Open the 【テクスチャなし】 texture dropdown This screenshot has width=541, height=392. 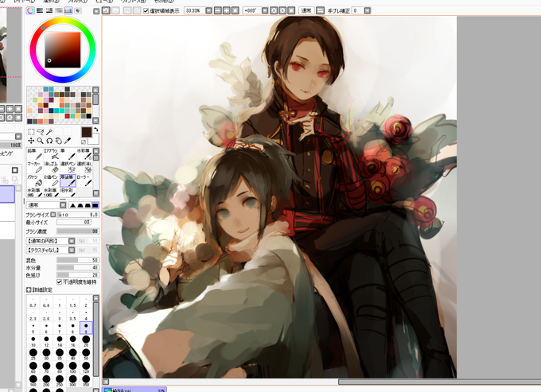click(72, 250)
